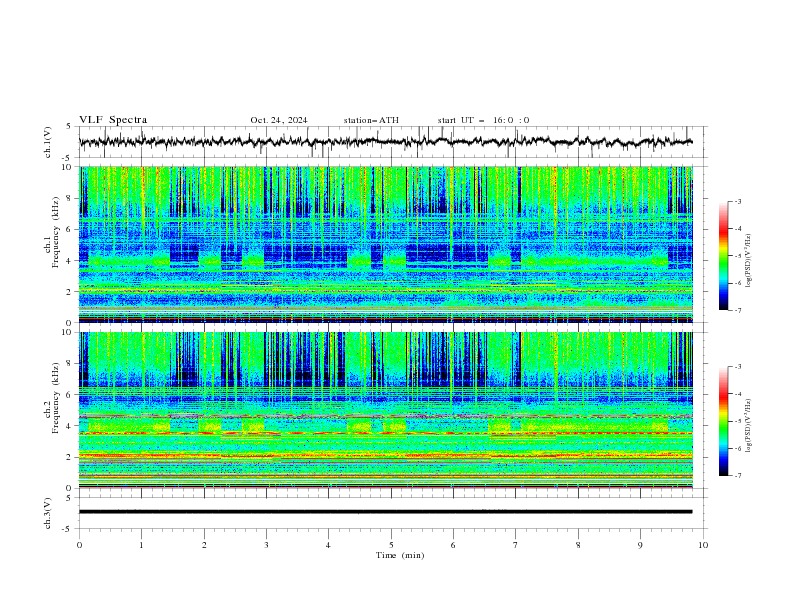Viewport: 792px width, 612px height.
Task: Click the ch.1 spectrogram color scale bar
Action: coord(723,256)
